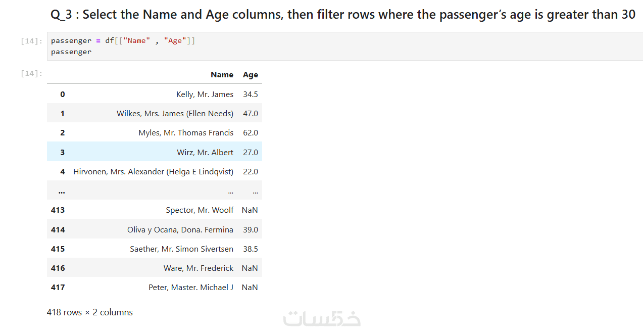The image size is (644, 333).
Task: Select row index 0 in the table
Action: [62, 94]
